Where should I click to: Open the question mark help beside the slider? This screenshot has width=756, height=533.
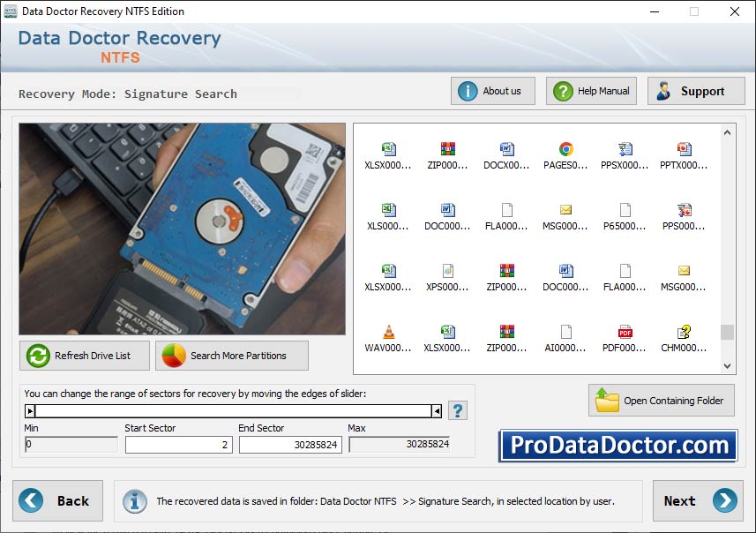click(457, 409)
